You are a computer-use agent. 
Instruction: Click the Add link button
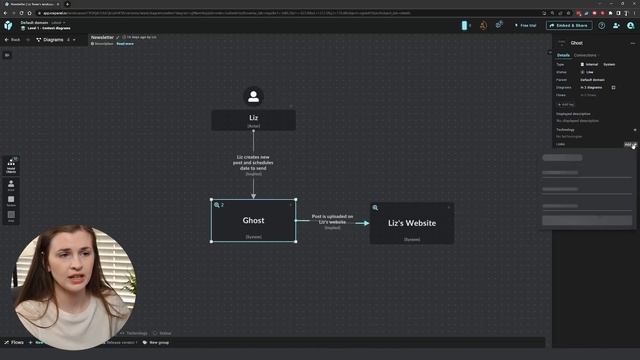click(x=630, y=144)
